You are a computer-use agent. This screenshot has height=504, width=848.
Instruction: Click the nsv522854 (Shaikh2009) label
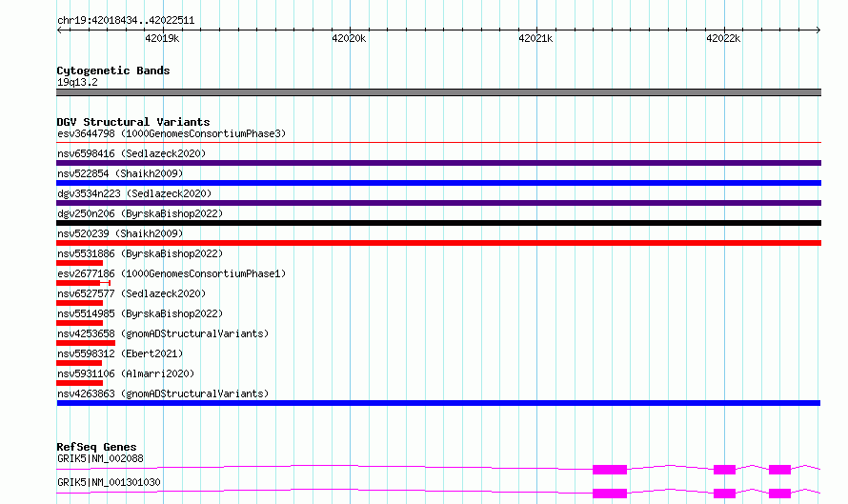coord(120,173)
